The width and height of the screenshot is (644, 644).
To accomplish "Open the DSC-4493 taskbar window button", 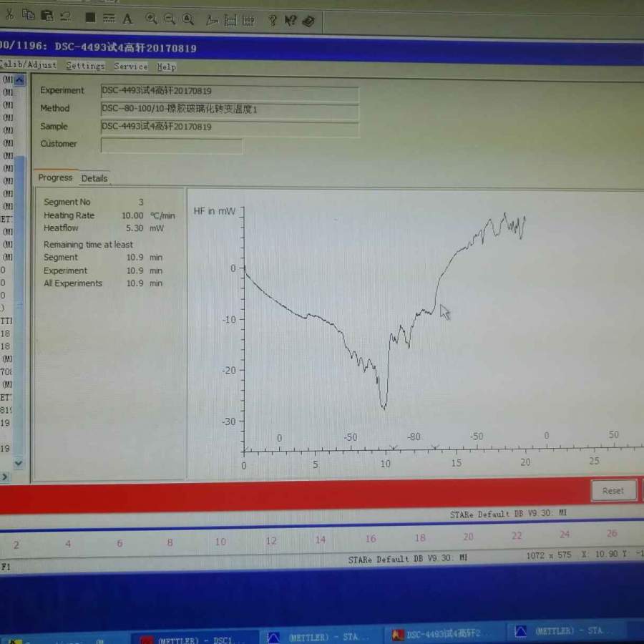I will [442, 634].
